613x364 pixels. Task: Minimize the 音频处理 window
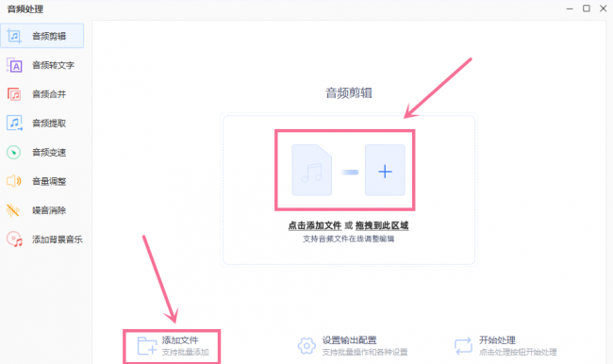[570, 8]
